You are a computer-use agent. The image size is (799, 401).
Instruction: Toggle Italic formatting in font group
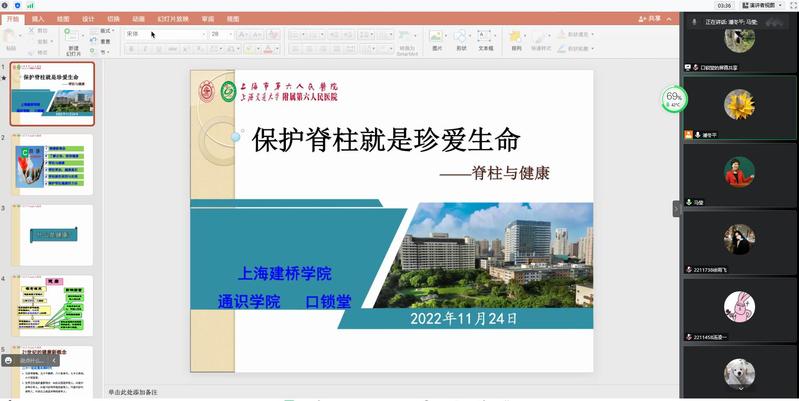144,48
